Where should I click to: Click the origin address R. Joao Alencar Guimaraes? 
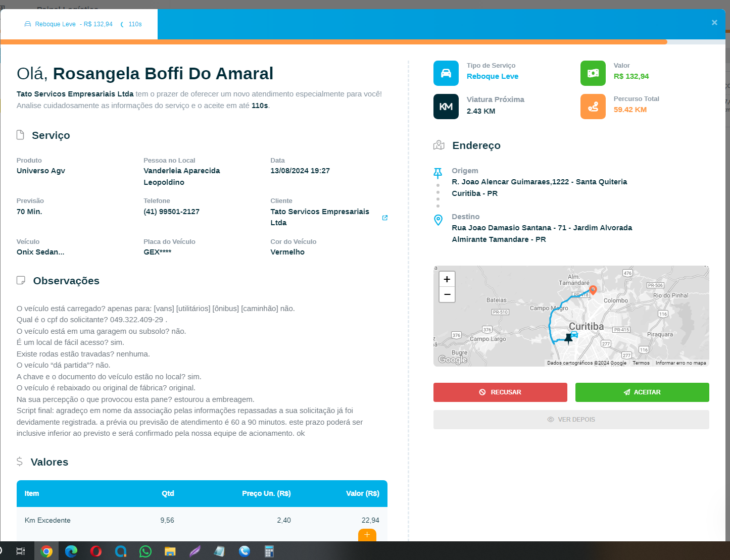(x=540, y=187)
